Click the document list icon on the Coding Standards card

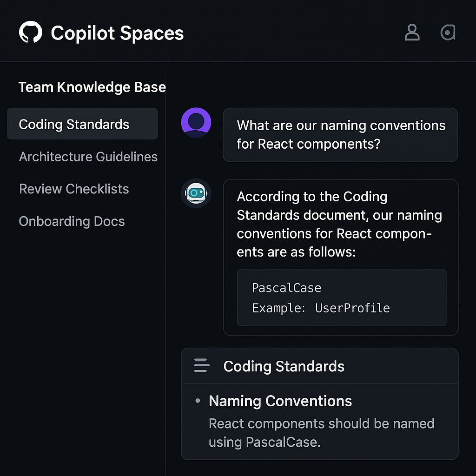click(x=201, y=366)
